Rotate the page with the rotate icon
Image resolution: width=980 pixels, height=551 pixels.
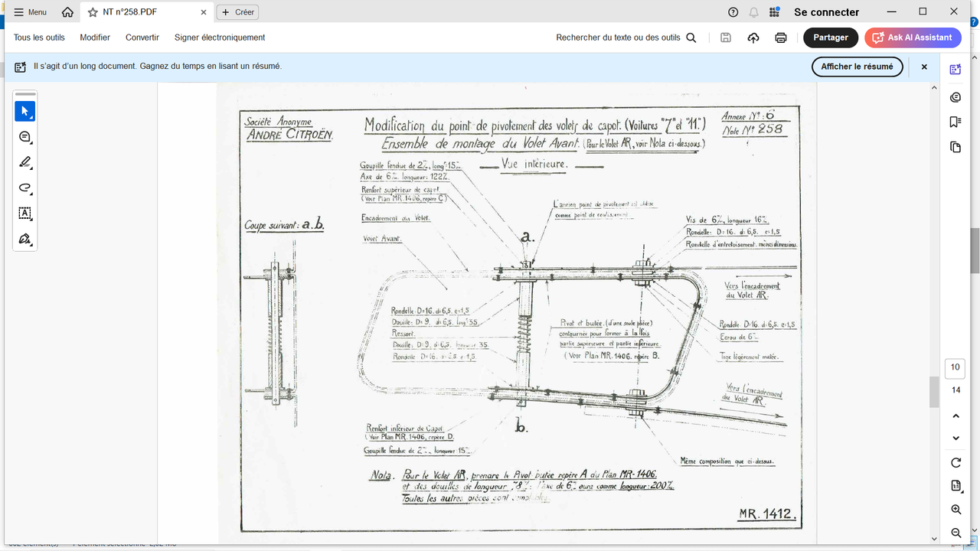pyautogui.click(x=955, y=463)
